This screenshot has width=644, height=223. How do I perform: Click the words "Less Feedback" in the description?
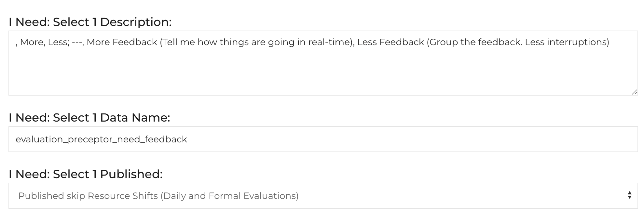tap(391, 42)
